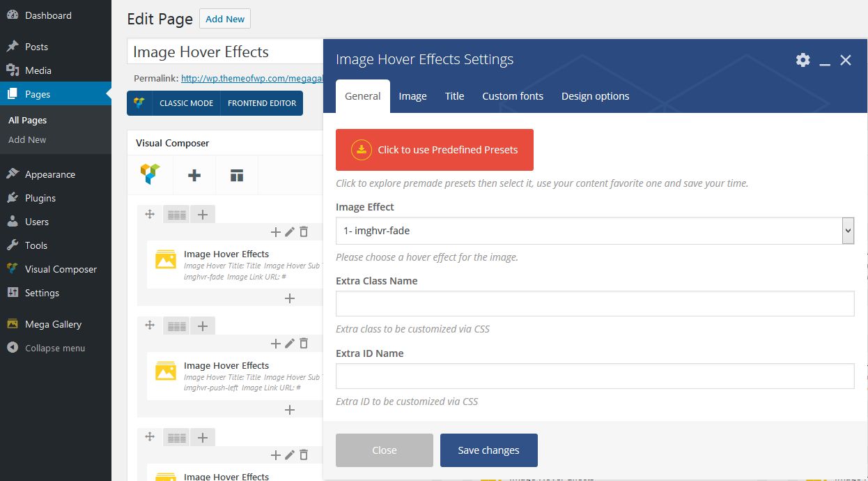Viewport: 868px width, 481px height.
Task: Click Add New in the Pages submenu
Action: click(27, 139)
